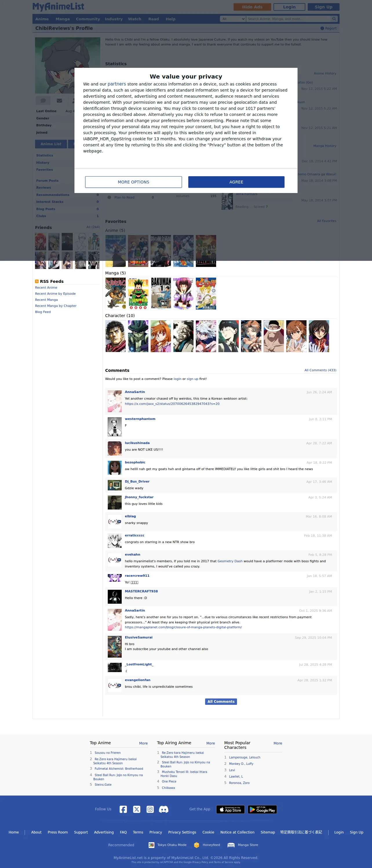Open the Facebook page from the footer
372x868 pixels.
pos(123,809)
